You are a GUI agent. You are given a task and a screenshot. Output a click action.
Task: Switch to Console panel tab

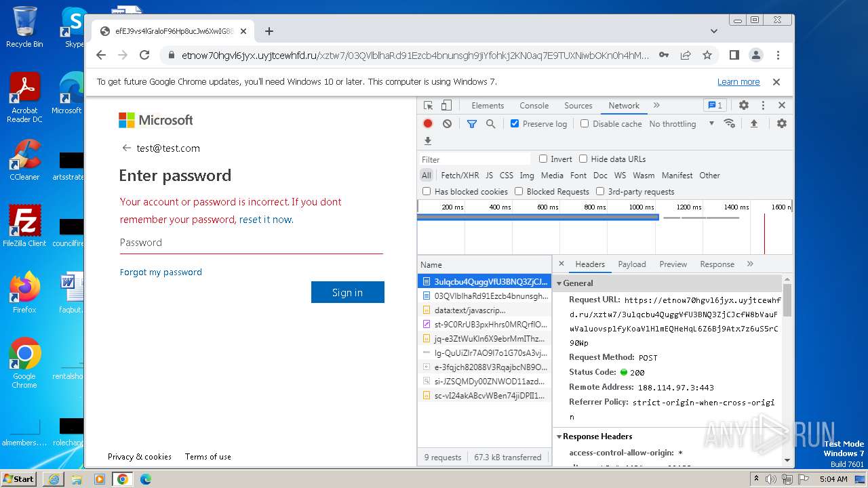pos(534,106)
